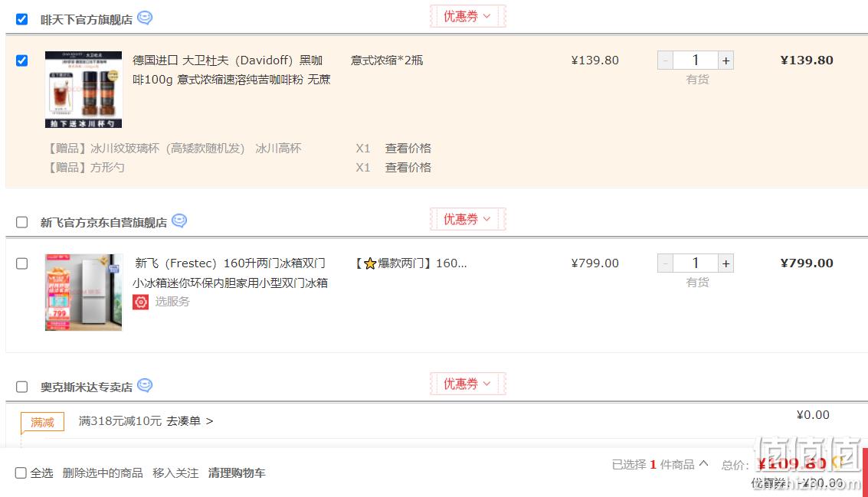868x497 pixels.
Task: Expand the 已选择 1 件商品 caret
Action: tap(703, 464)
